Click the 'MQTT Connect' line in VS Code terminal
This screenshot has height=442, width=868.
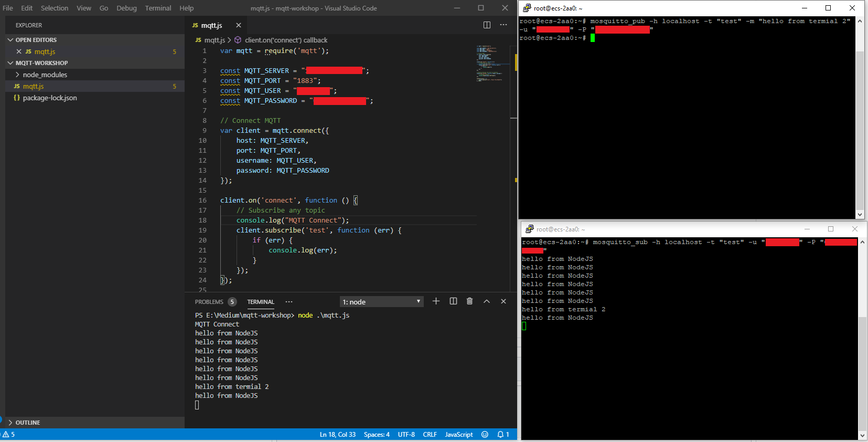pyautogui.click(x=217, y=324)
